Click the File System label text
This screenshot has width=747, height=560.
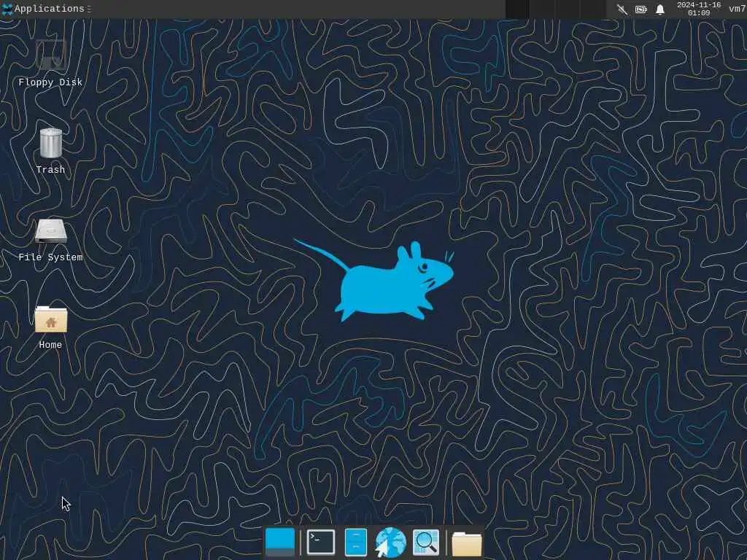click(x=50, y=257)
